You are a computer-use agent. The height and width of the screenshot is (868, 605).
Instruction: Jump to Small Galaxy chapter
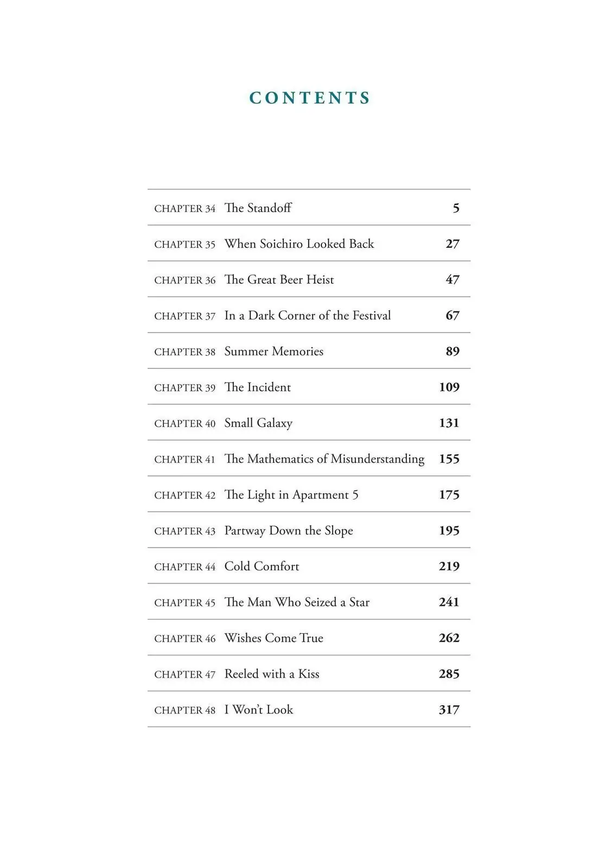pos(309,423)
